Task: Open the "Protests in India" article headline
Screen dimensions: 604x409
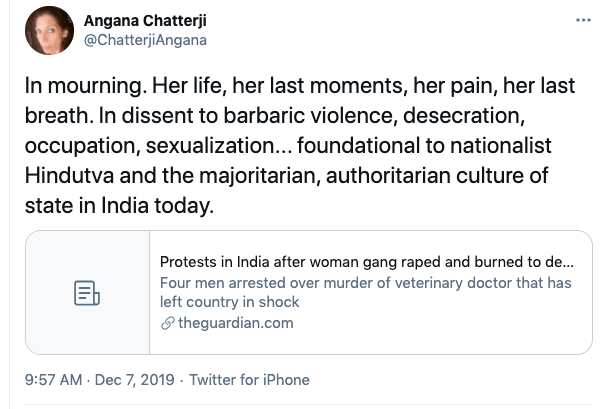Action: point(366,263)
